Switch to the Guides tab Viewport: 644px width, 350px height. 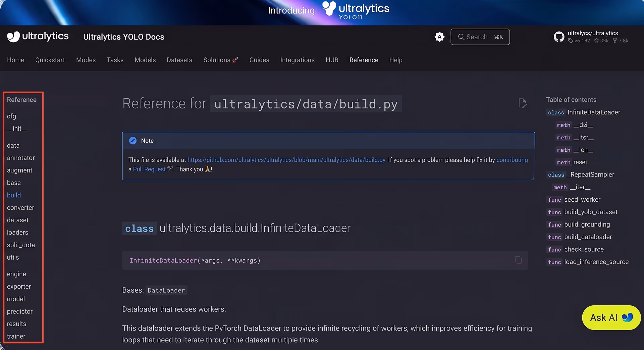pos(259,60)
